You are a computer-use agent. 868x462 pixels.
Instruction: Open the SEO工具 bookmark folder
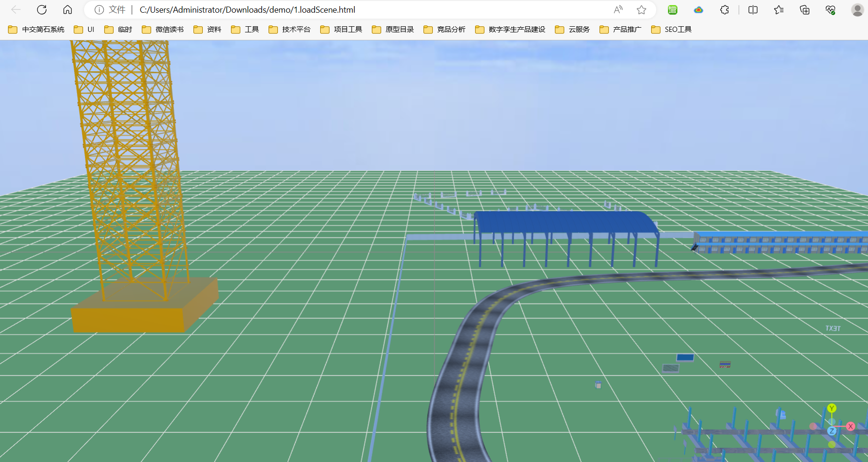click(x=671, y=30)
